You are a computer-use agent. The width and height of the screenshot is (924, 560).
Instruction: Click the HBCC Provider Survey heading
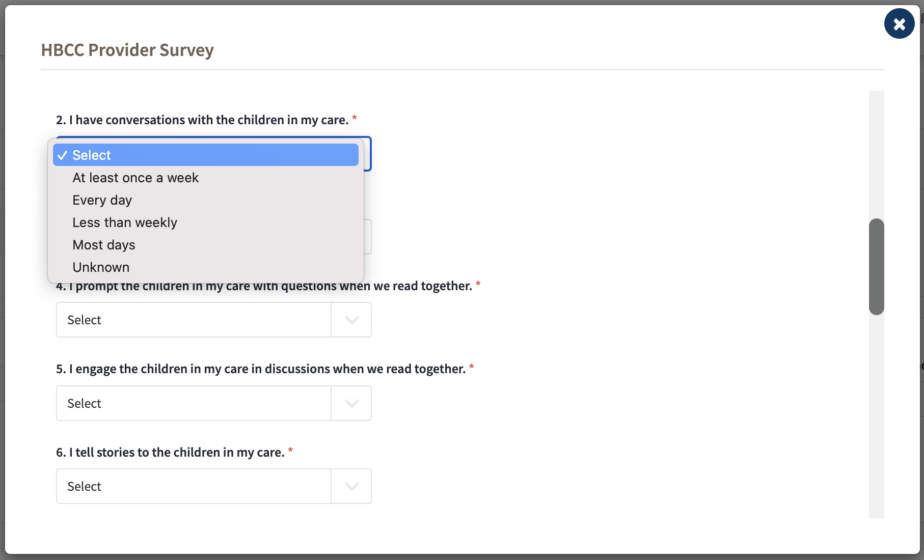click(x=127, y=50)
